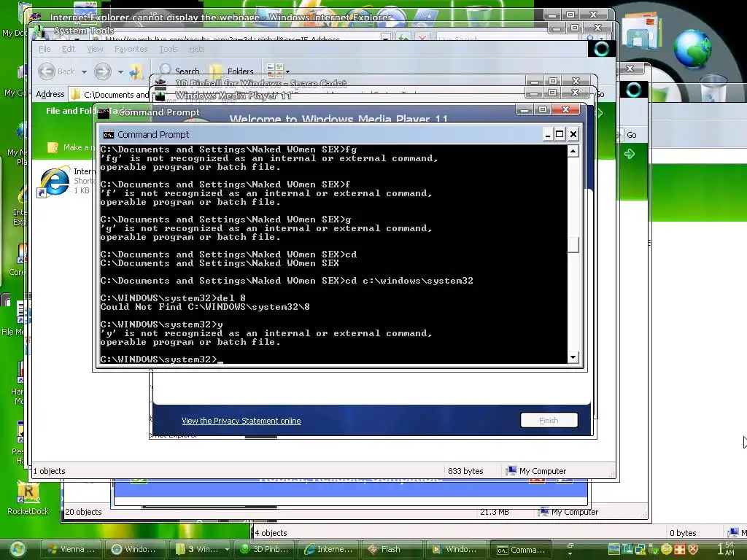Click the green arrow below Go
Image resolution: width=747 pixels, height=560 pixels.
tap(630, 153)
